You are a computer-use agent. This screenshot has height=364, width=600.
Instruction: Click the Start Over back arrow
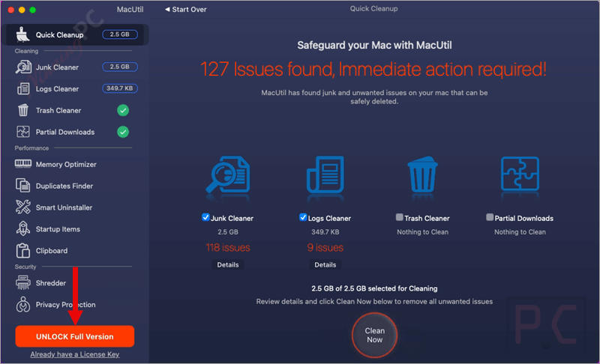coord(167,9)
